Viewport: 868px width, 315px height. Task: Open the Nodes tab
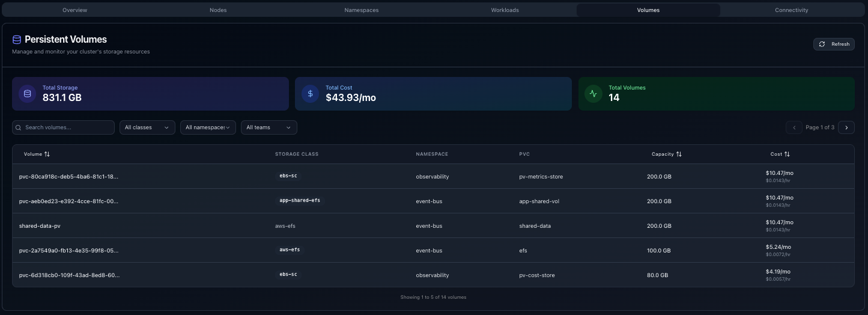tap(218, 10)
